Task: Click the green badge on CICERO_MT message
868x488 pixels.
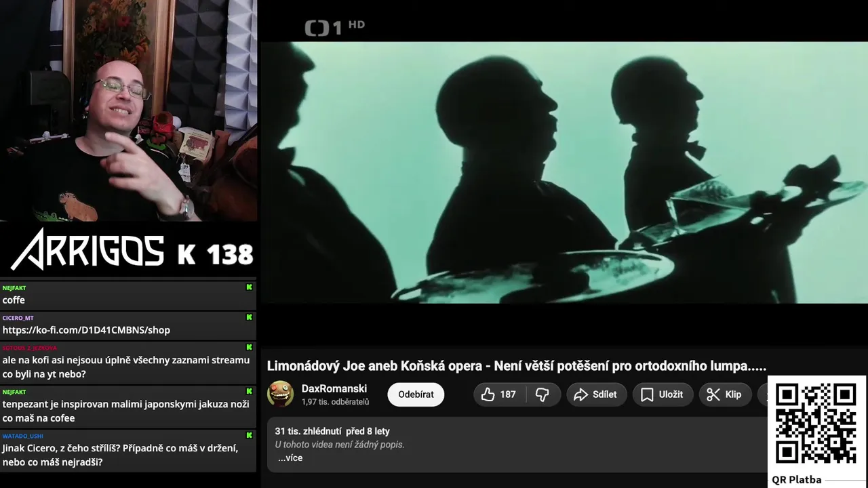Action: pos(249,317)
